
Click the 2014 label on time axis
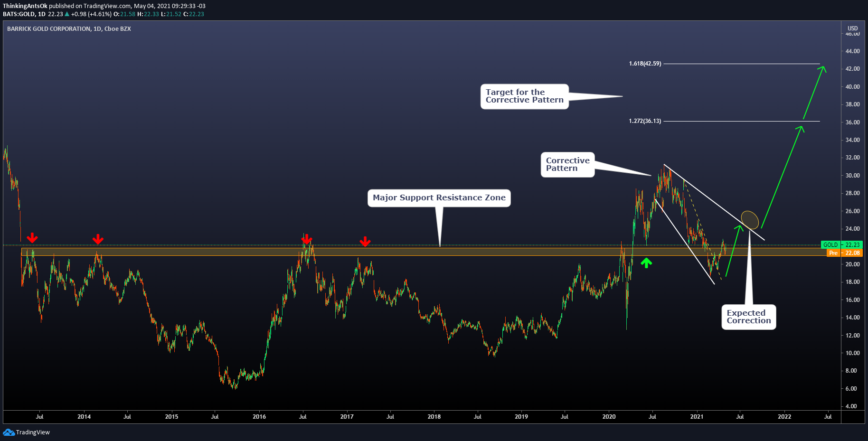pos(84,417)
